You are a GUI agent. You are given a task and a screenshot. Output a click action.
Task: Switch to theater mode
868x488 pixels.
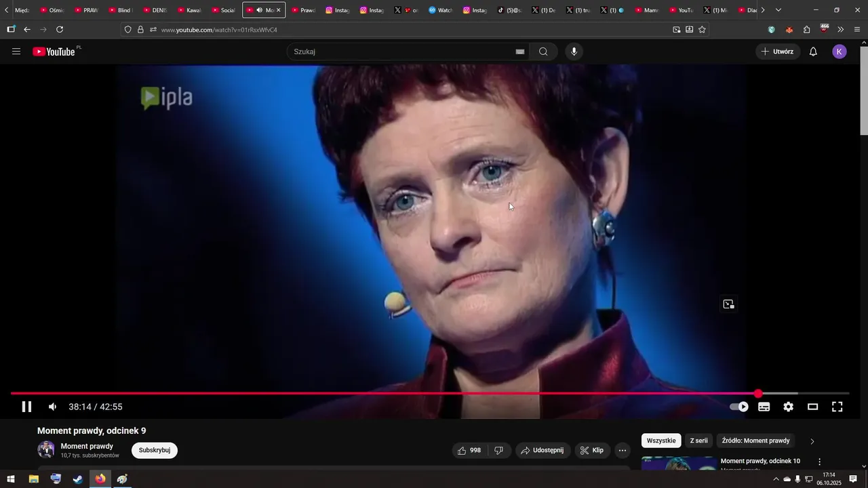812,407
